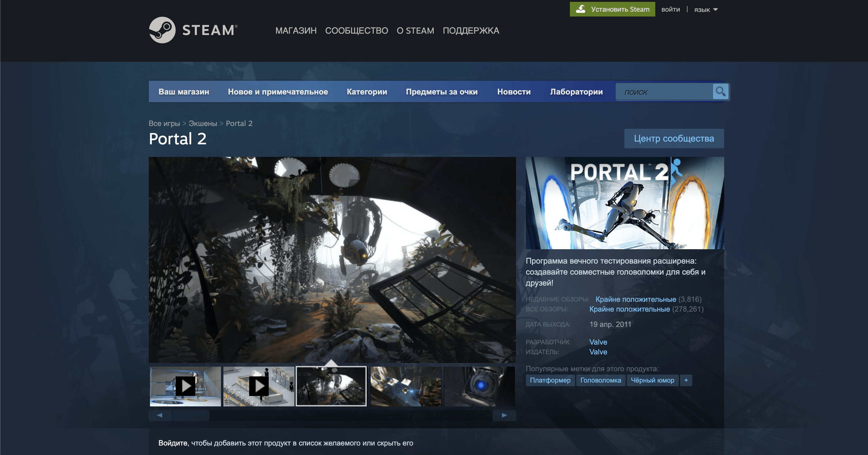Open the Ваш магазин menu
This screenshot has height=455, width=868.
184,91
